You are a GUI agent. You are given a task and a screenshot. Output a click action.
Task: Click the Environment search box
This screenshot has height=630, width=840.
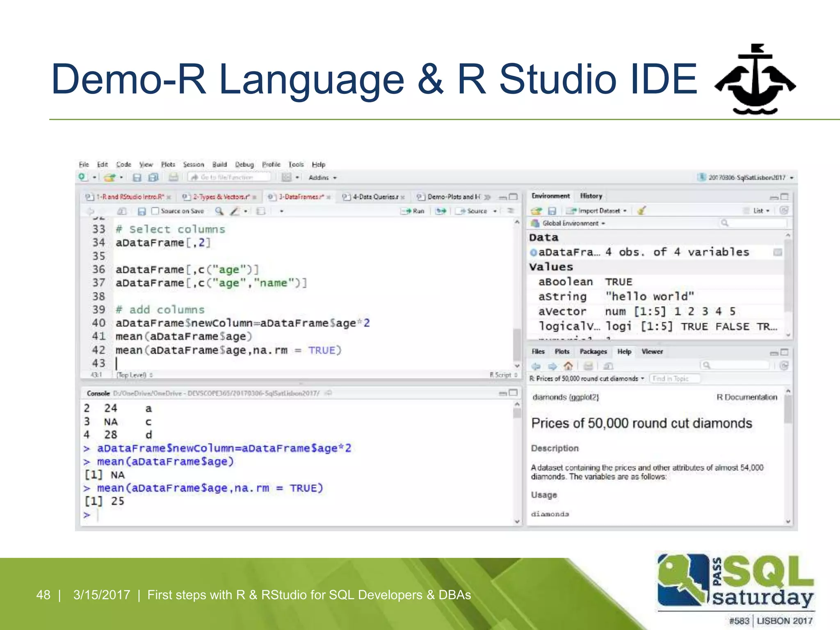pyautogui.click(x=753, y=223)
